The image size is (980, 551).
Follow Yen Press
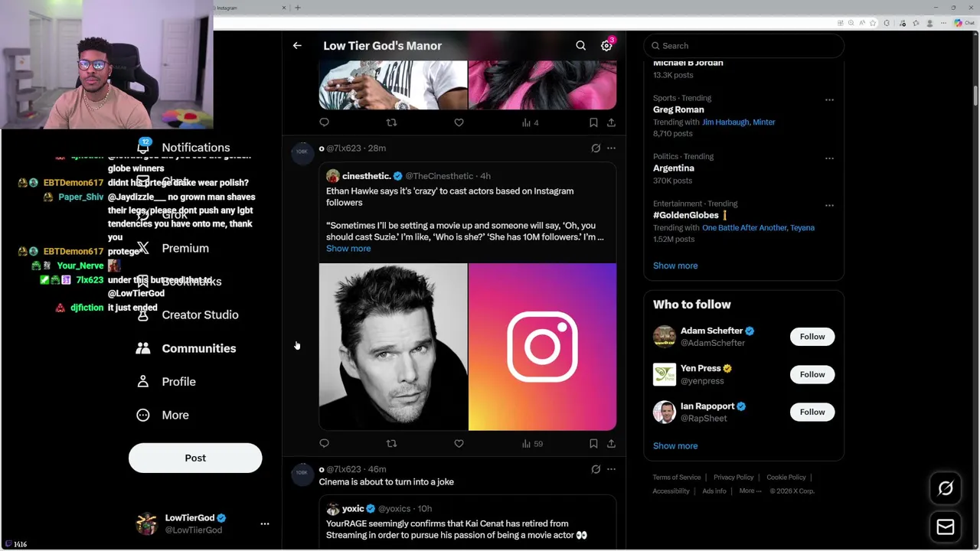812,374
